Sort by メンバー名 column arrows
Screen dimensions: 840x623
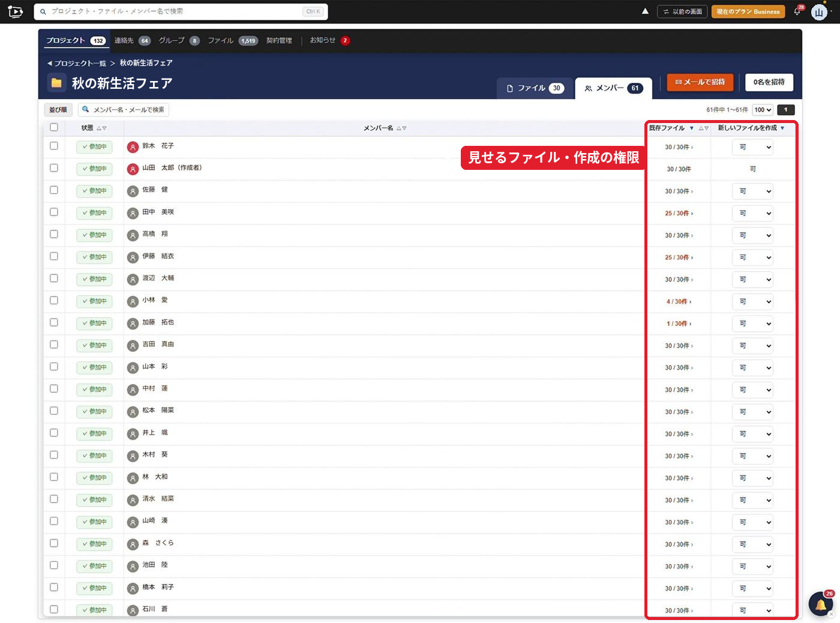point(401,128)
